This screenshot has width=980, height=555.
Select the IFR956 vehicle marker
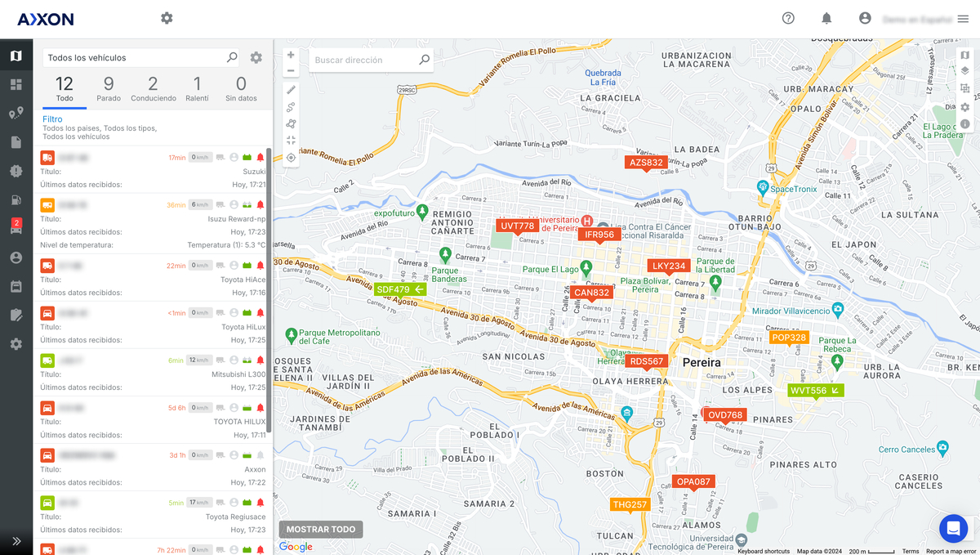pyautogui.click(x=599, y=235)
